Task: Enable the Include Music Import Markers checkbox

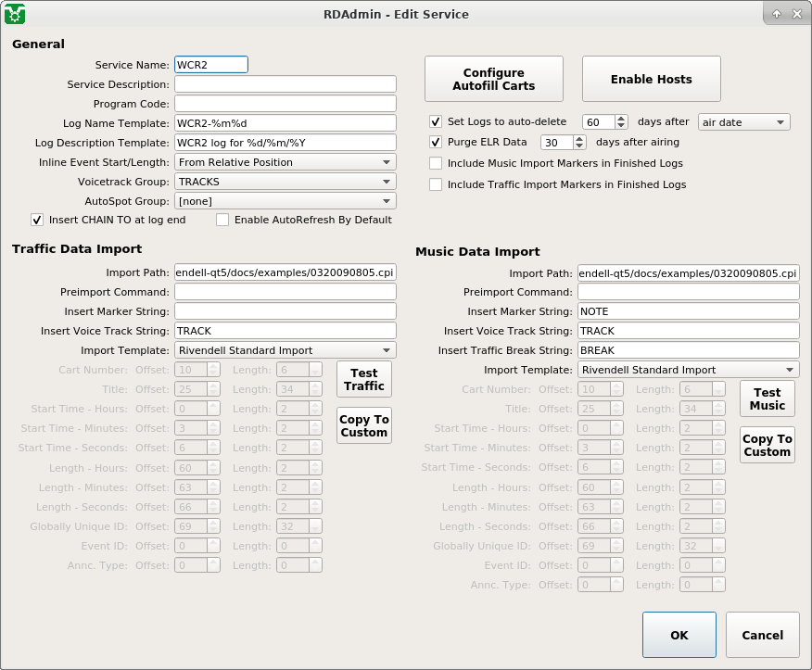Action: coord(435,164)
